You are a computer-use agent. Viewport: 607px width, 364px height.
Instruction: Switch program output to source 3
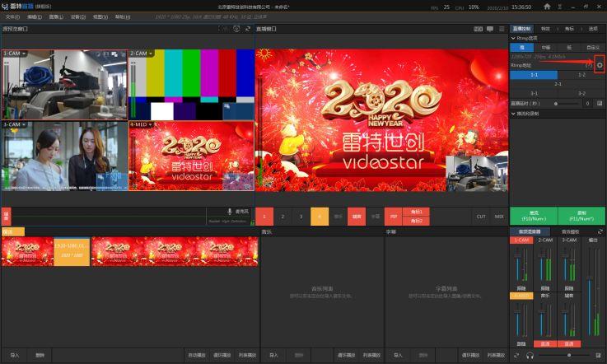pyautogui.click(x=301, y=217)
